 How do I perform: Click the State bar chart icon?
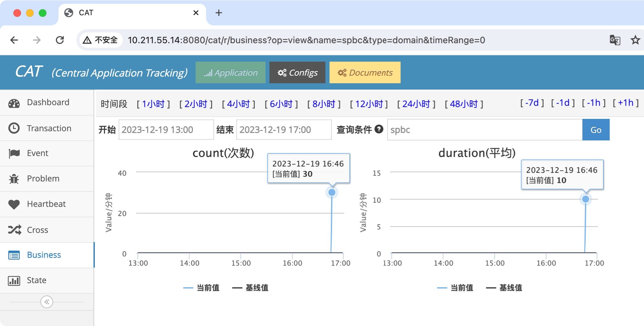pos(14,281)
